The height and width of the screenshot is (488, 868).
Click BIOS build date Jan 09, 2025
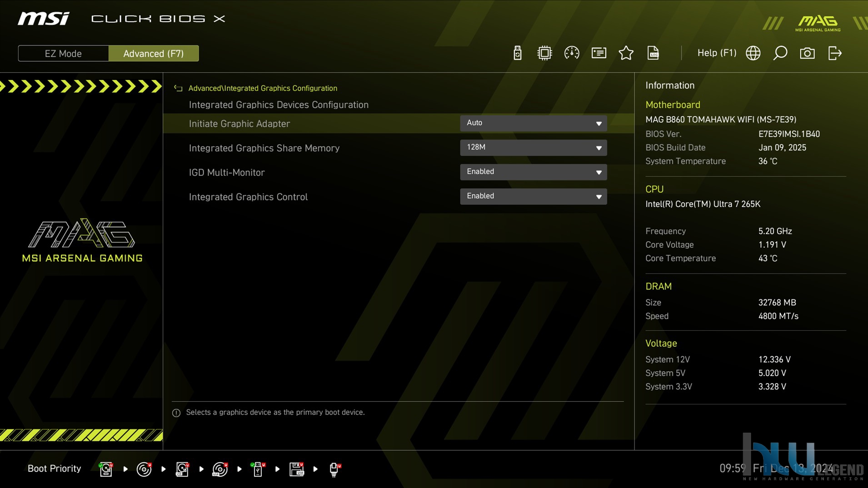(782, 148)
